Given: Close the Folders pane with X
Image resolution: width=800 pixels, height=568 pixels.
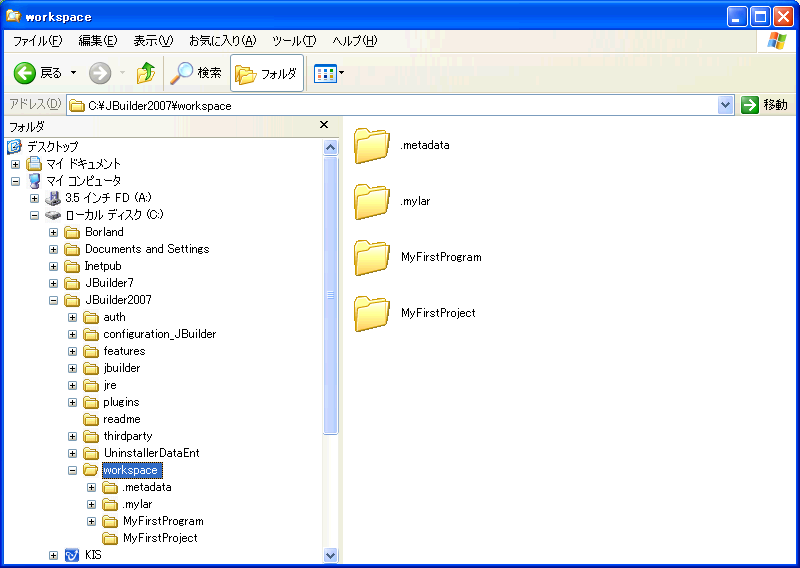Looking at the screenshot, I should 324,125.
